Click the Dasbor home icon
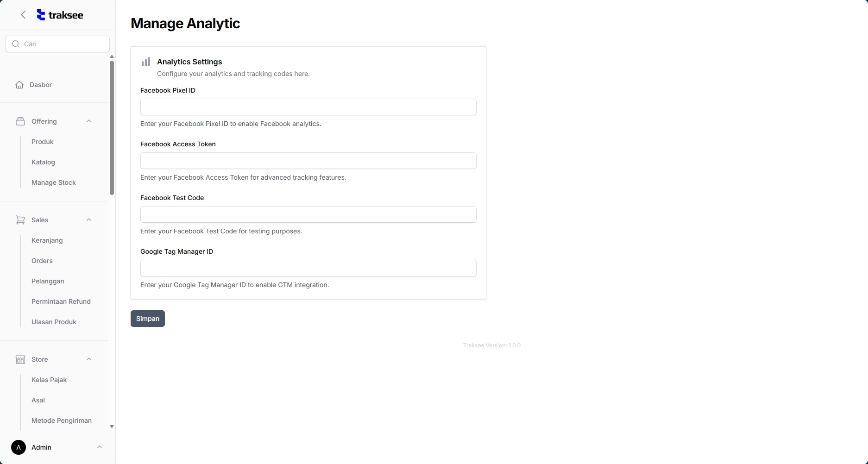This screenshot has height=464, width=868. (19, 85)
